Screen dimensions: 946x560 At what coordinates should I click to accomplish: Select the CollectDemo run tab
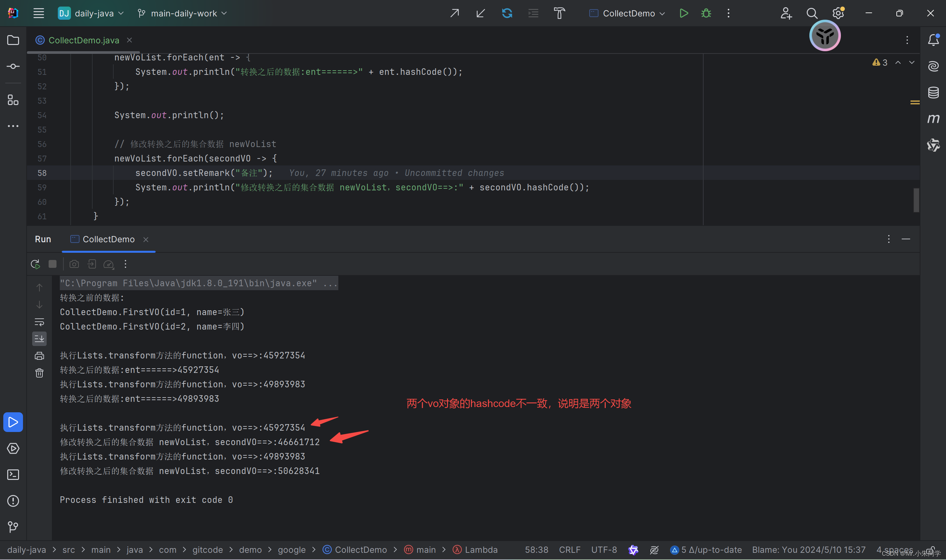(108, 239)
